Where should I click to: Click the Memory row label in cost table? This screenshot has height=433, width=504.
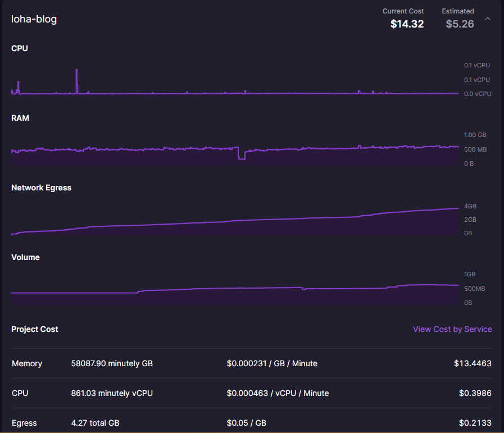27,363
